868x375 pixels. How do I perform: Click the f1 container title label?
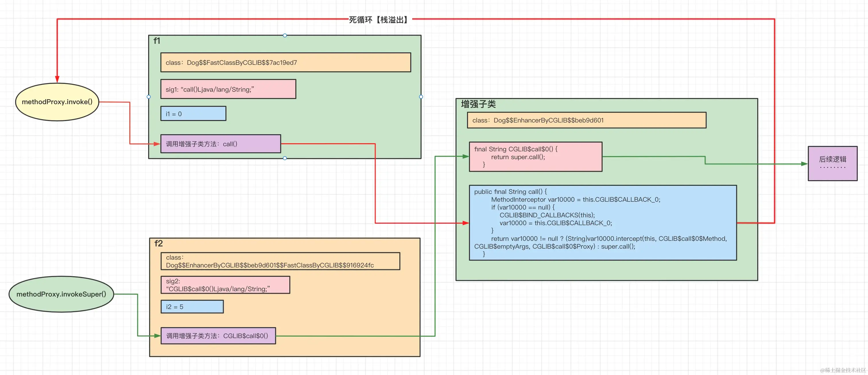click(x=157, y=41)
